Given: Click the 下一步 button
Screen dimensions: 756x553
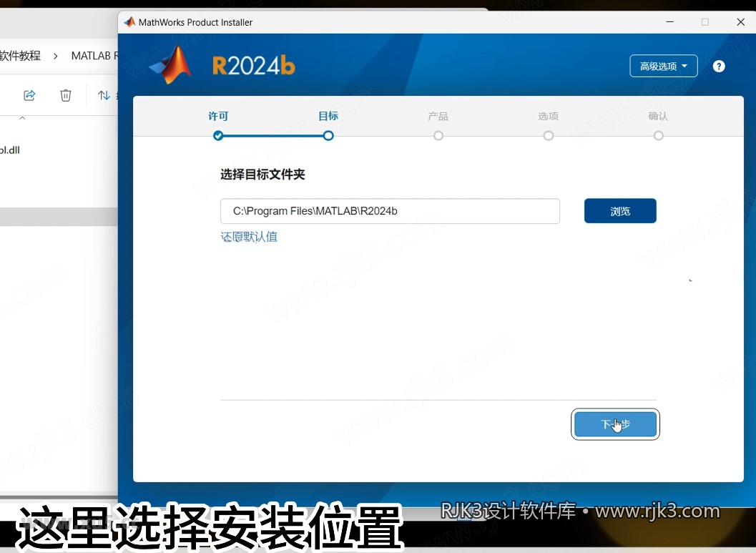Looking at the screenshot, I should (x=615, y=424).
